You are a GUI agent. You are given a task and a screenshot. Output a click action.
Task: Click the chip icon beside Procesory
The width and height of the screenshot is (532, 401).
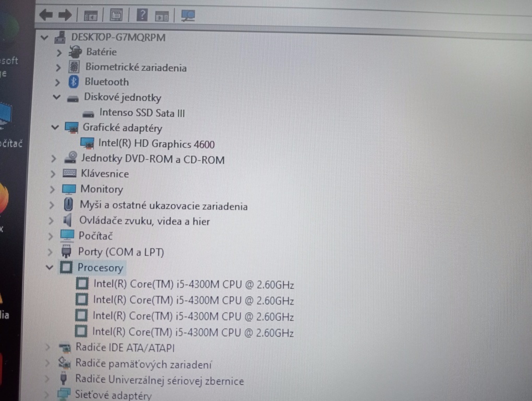(x=66, y=267)
